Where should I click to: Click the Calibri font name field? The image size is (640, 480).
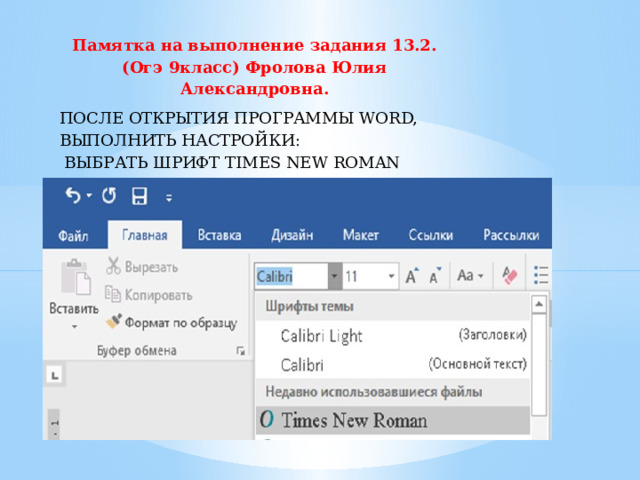coord(291,276)
